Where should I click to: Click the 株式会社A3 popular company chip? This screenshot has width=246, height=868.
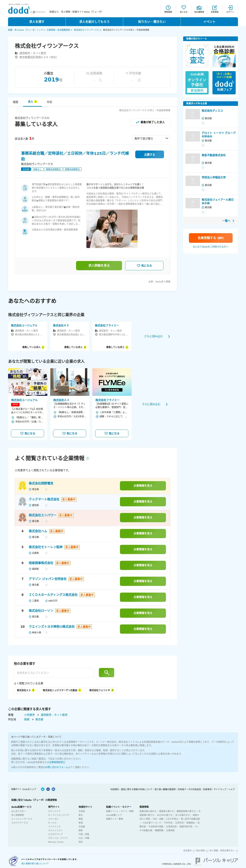[25, 690]
